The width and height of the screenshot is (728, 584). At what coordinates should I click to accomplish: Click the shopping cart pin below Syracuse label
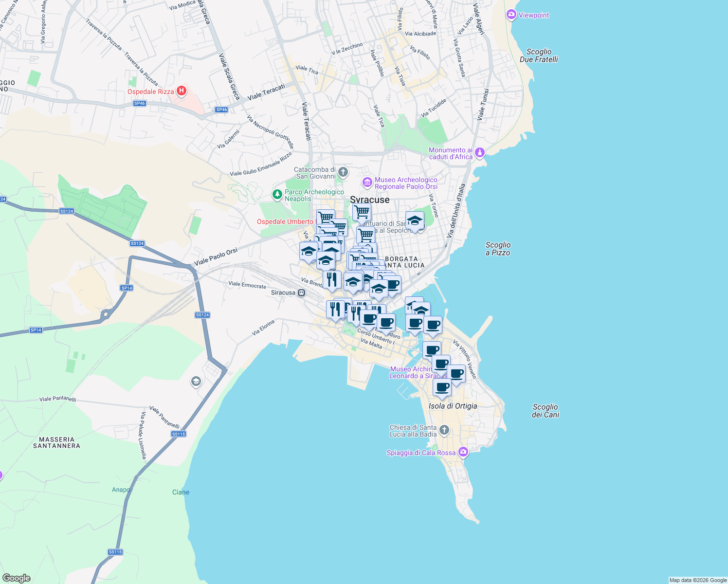tap(362, 211)
